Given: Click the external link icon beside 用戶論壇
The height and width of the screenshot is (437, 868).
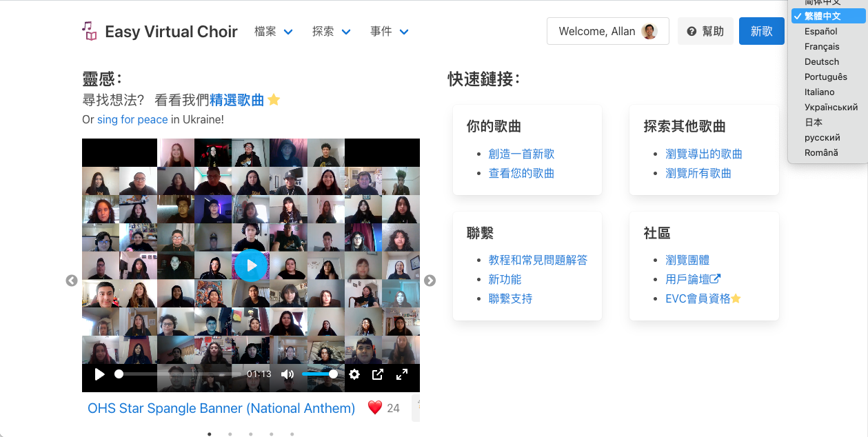Looking at the screenshot, I should pos(716,279).
